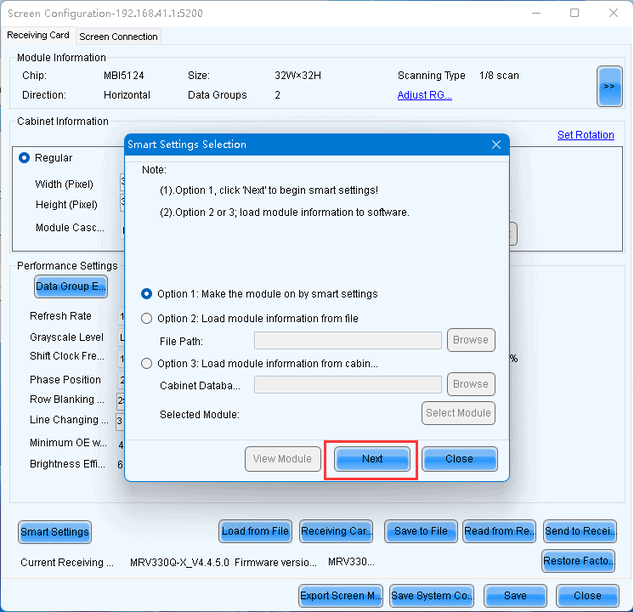Click the Save to File button
The height and width of the screenshot is (612, 633).
tap(421, 531)
